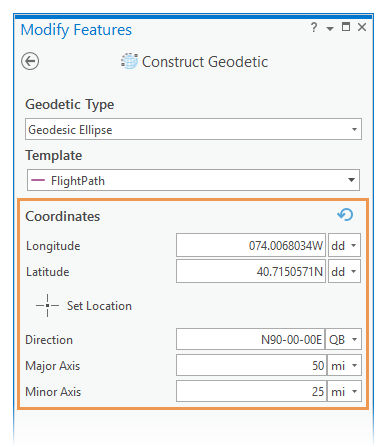Click the Major Axis value field
Image resolution: width=386 pixels, height=447 pixels.
point(252,365)
